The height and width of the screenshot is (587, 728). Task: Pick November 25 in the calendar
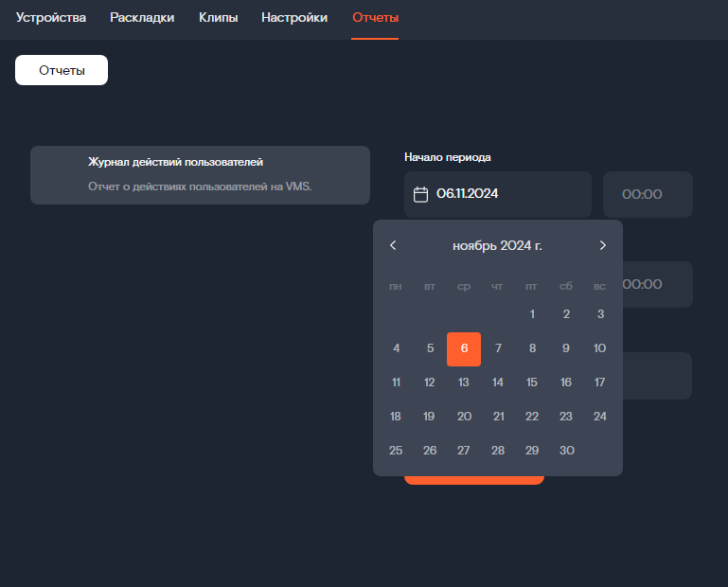click(x=396, y=451)
